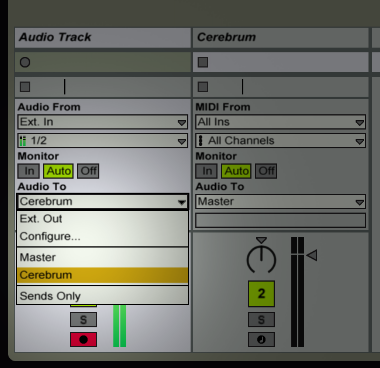Set Cerebrum monitor to Off
Image resolution: width=380 pixels, height=368 pixels.
point(266,171)
